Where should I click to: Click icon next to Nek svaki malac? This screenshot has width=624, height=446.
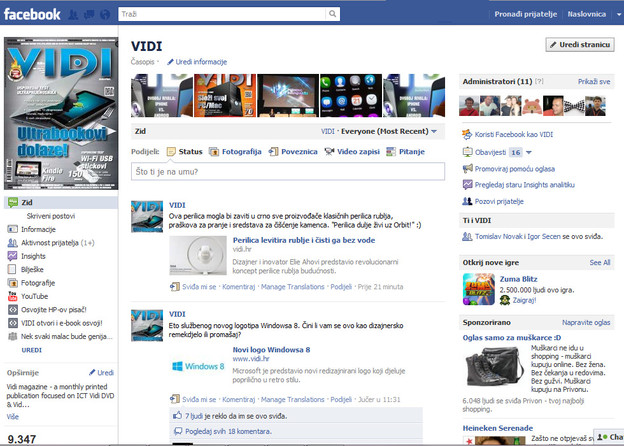coord(13,337)
